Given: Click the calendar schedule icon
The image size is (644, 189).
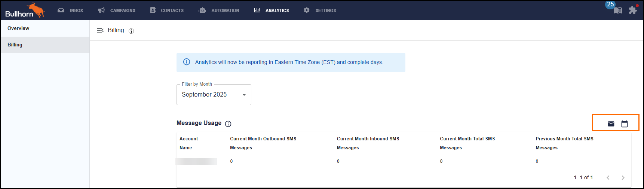Looking at the screenshot, I should (x=625, y=124).
